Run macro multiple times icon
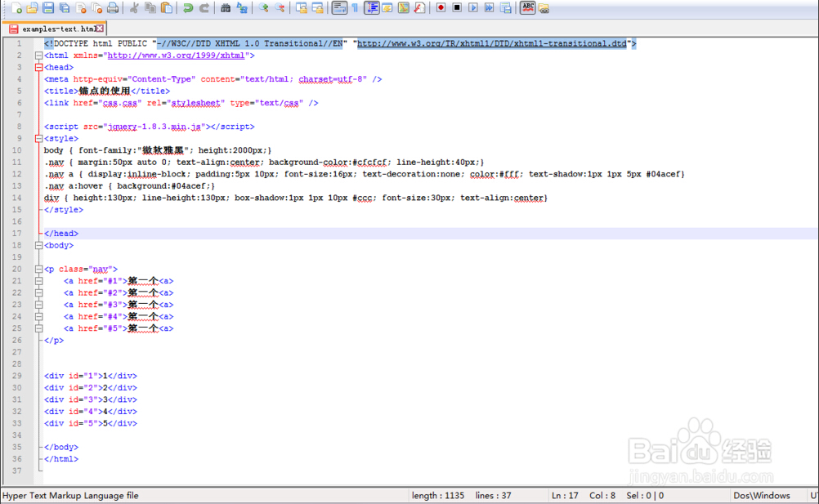Image resolution: width=819 pixels, height=504 pixels. click(x=490, y=8)
